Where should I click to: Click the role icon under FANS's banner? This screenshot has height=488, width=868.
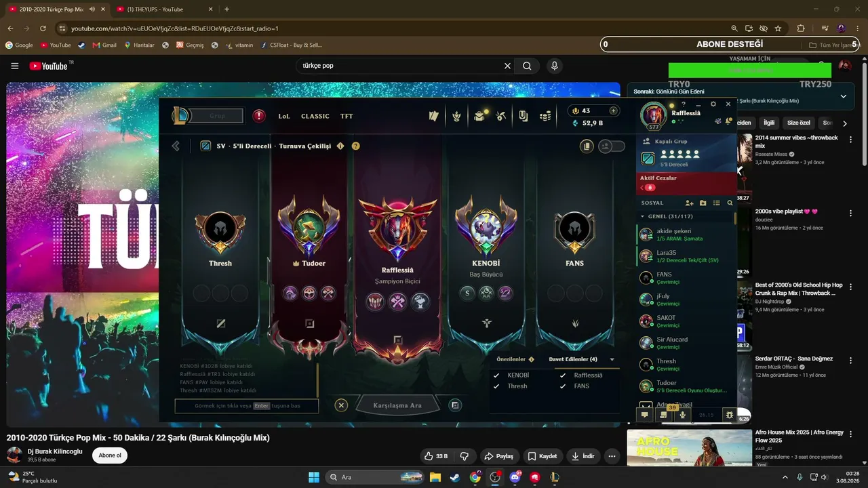(575, 324)
